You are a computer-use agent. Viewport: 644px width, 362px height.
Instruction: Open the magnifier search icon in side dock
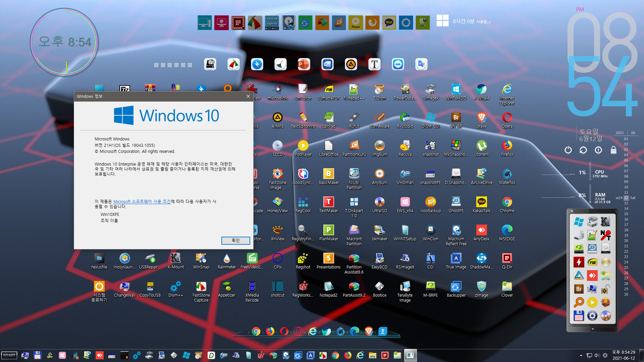click(x=579, y=302)
